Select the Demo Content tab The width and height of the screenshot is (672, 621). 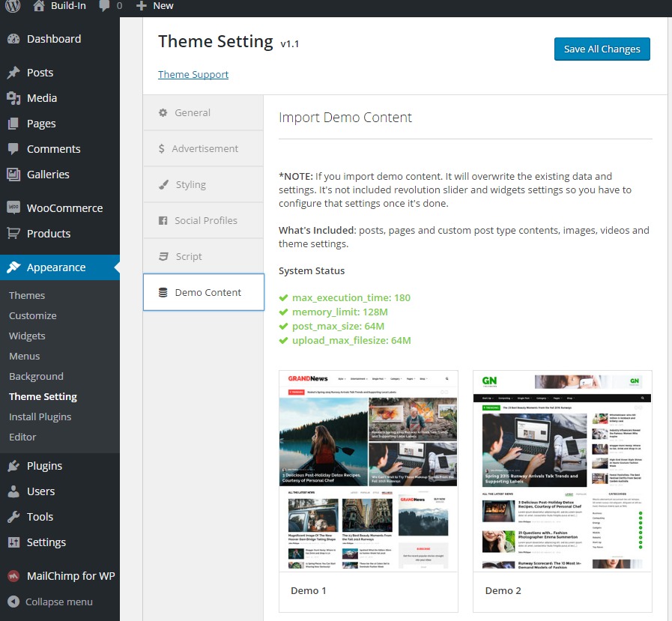pyautogui.click(x=204, y=292)
